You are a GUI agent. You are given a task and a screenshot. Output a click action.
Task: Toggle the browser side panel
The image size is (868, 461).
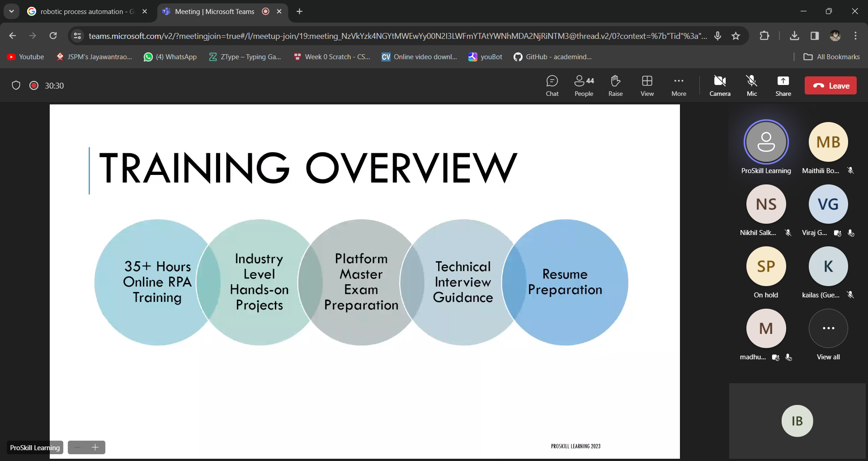pos(815,36)
